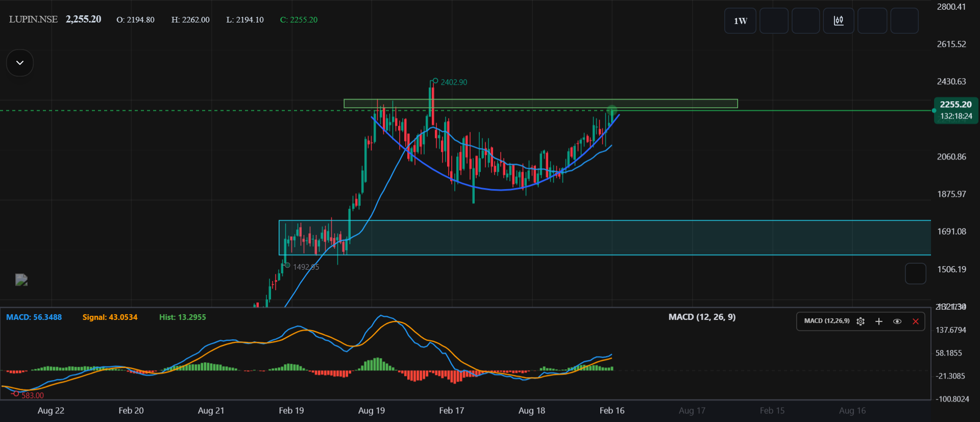Click the MACD (12, 26, 9) pane title

702,317
